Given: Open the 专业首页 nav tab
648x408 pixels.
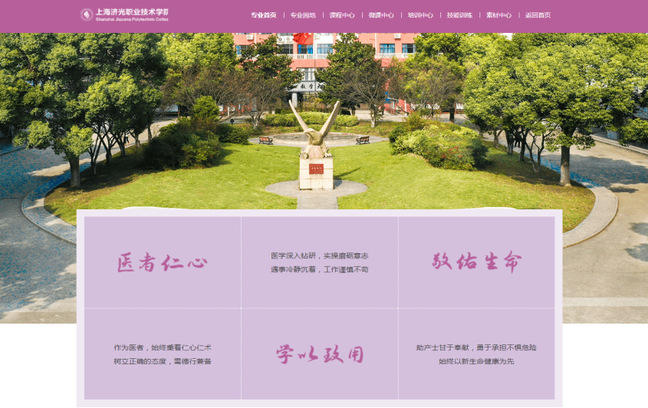Looking at the screenshot, I should pyautogui.click(x=263, y=16).
